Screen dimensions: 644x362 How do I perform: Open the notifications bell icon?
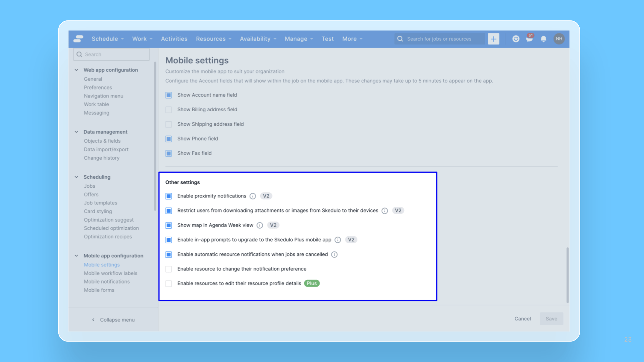tap(544, 39)
